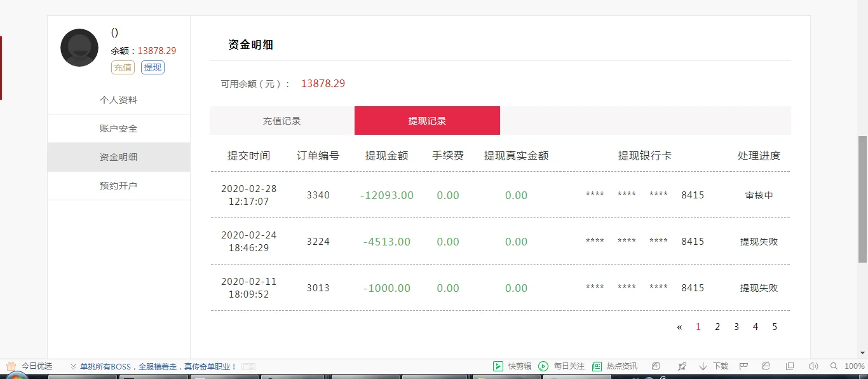
Task: Click order number 3013
Action: pyautogui.click(x=318, y=288)
